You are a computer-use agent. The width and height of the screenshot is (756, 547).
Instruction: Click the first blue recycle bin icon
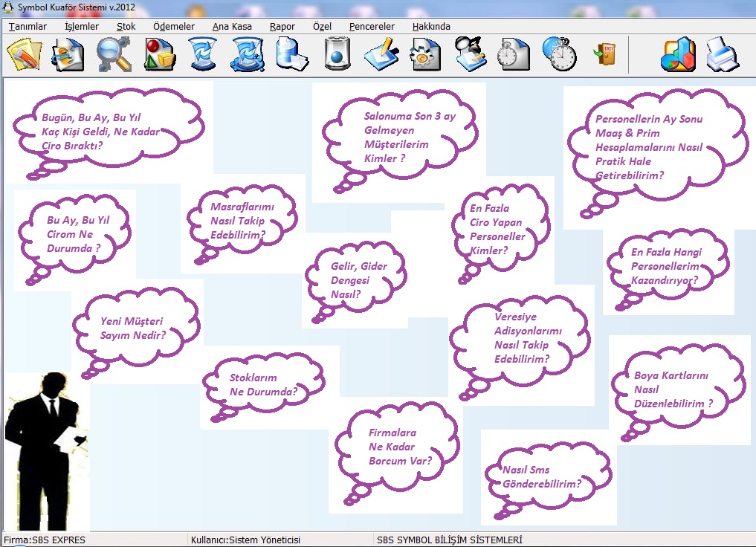click(x=203, y=54)
